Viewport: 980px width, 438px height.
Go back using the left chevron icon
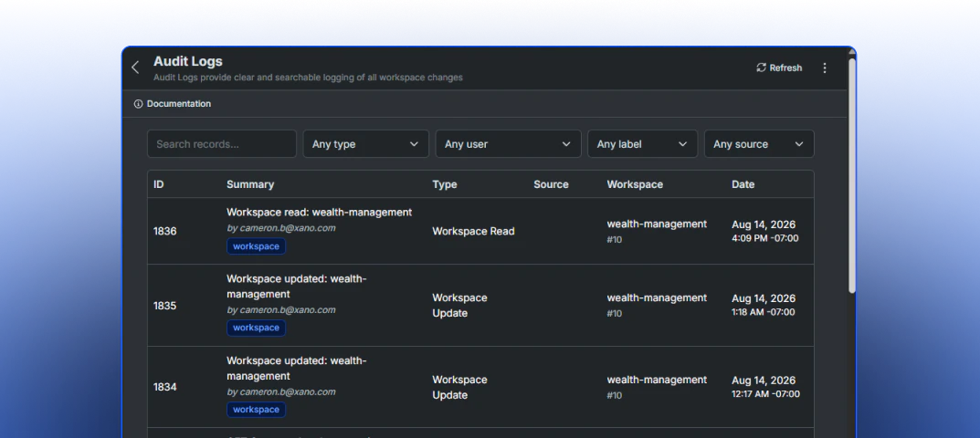(135, 68)
